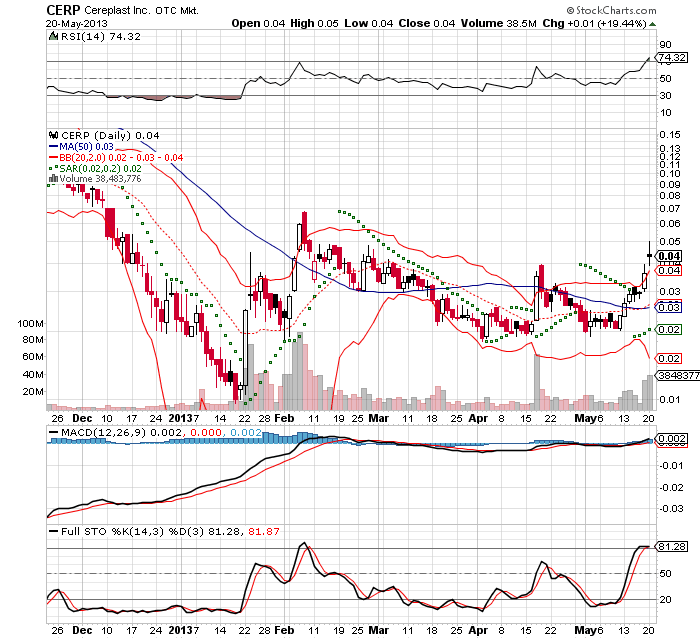Click the Feb label on price chart axis

click(284, 418)
